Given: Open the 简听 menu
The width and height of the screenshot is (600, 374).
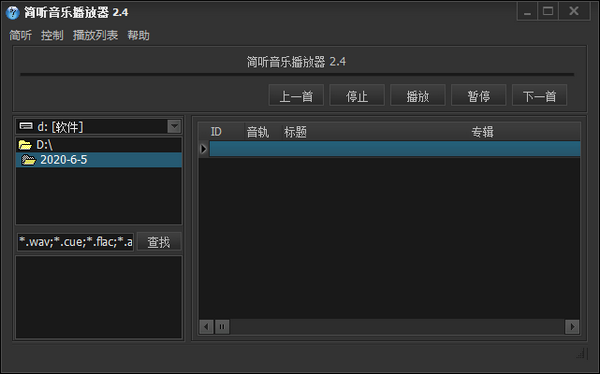Looking at the screenshot, I should [20, 35].
